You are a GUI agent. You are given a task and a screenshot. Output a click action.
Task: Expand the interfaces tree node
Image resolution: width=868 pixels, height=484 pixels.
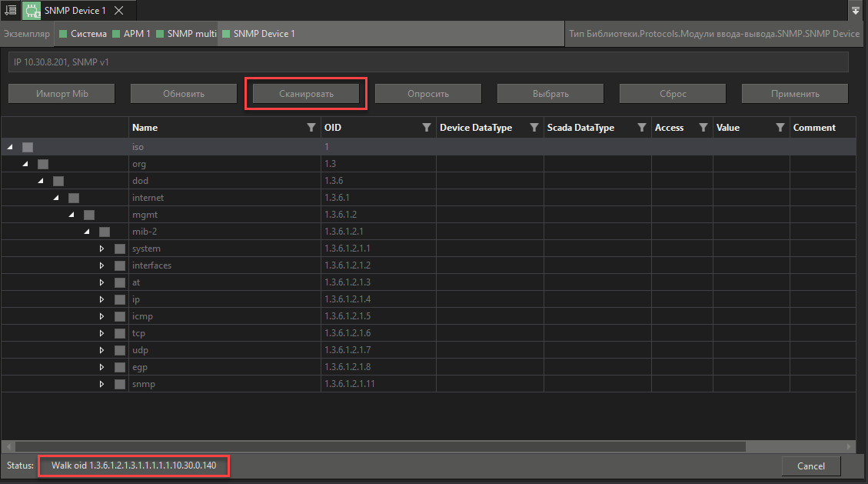tap(101, 265)
